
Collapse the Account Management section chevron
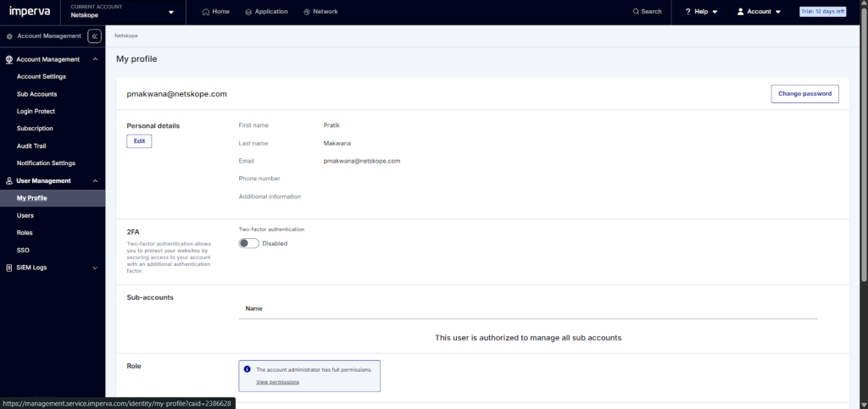pyautogui.click(x=95, y=59)
